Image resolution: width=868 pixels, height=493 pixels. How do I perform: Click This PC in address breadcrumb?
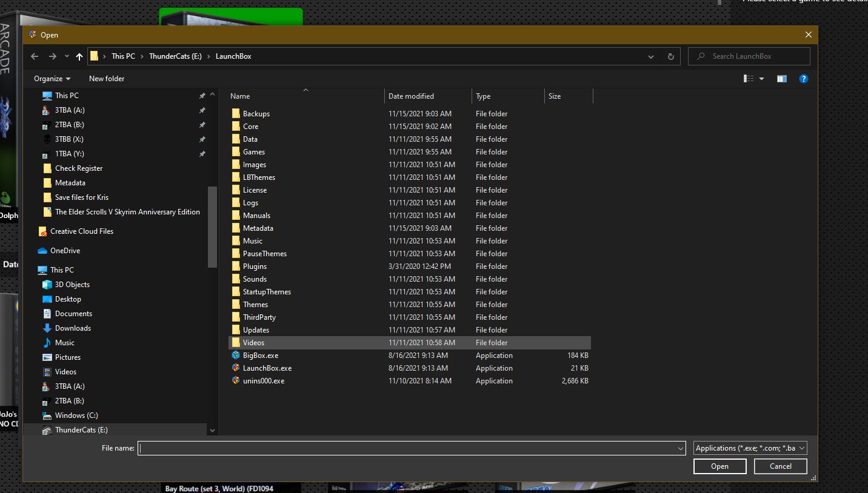point(123,56)
